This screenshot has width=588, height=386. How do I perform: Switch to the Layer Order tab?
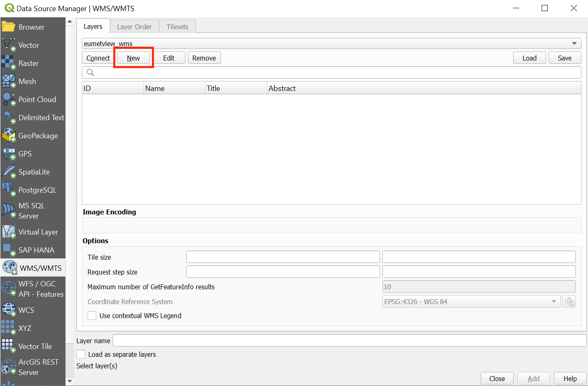134,27
